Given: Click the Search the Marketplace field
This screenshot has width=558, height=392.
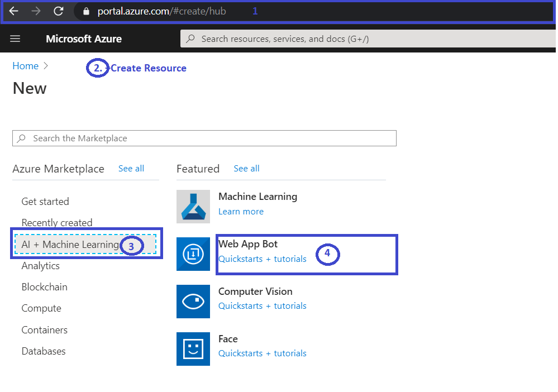Looking at the screenshot, I should (204, 138).
